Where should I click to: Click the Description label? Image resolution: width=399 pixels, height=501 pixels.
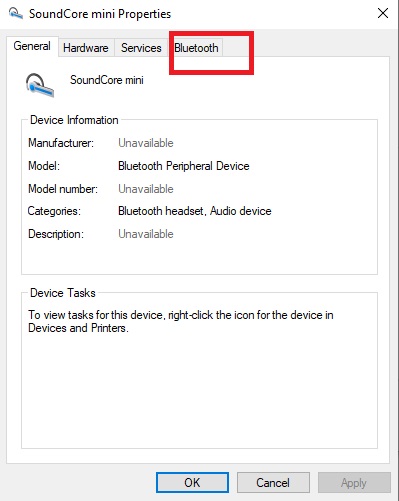(x=56, y=234)
